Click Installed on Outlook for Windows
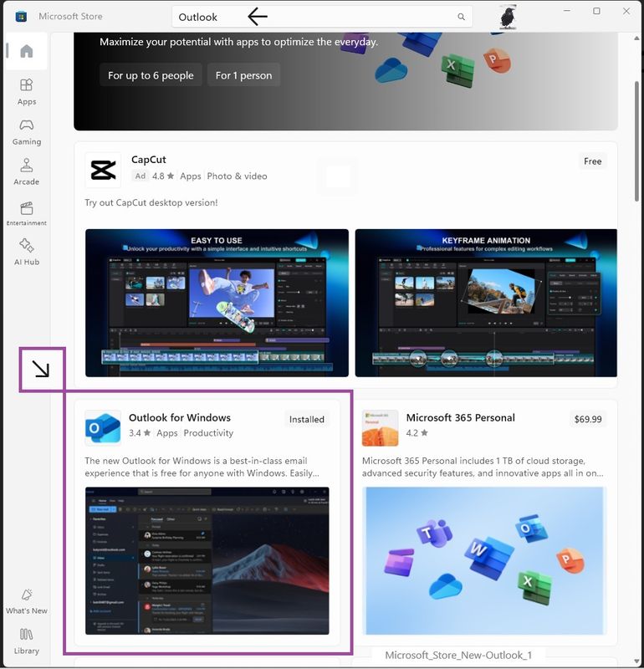The image size is (644, 669). point(306,419)
